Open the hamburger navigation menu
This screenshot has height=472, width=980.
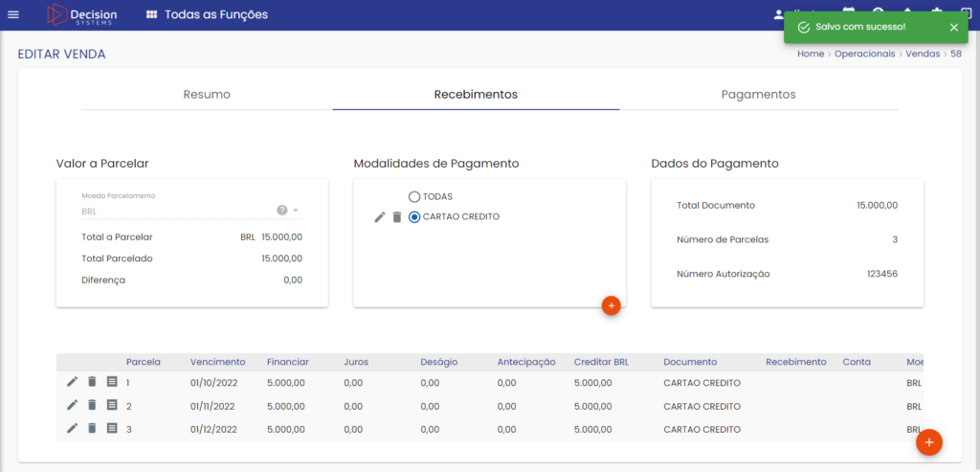tap(13, 14)
